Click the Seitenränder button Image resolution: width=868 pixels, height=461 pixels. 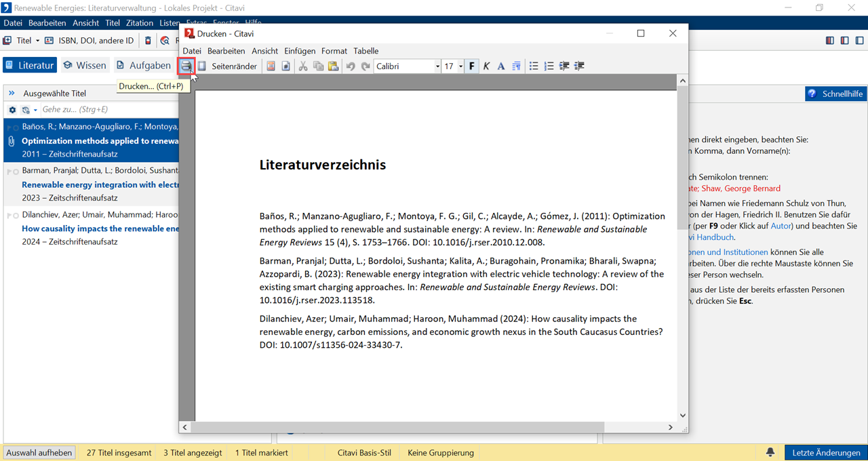click(x=227, y=66)
